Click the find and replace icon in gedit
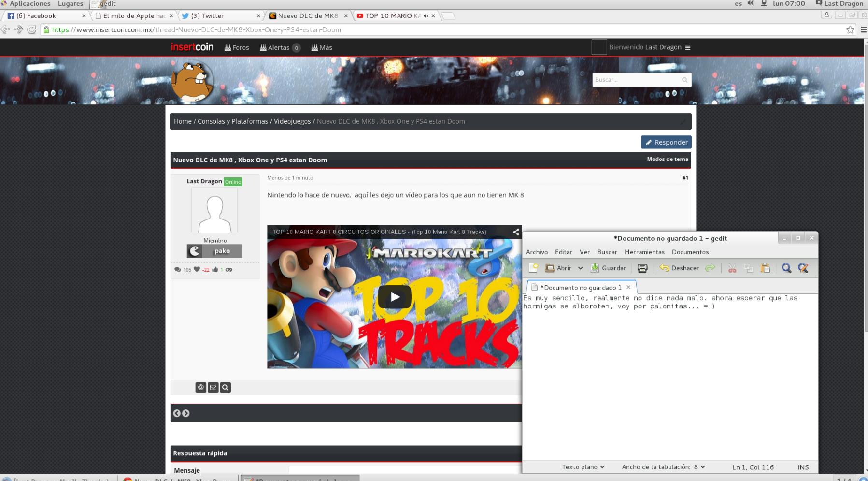Image resolution: width=868 pixels, height=481 pixels. [x=803, y=268]
